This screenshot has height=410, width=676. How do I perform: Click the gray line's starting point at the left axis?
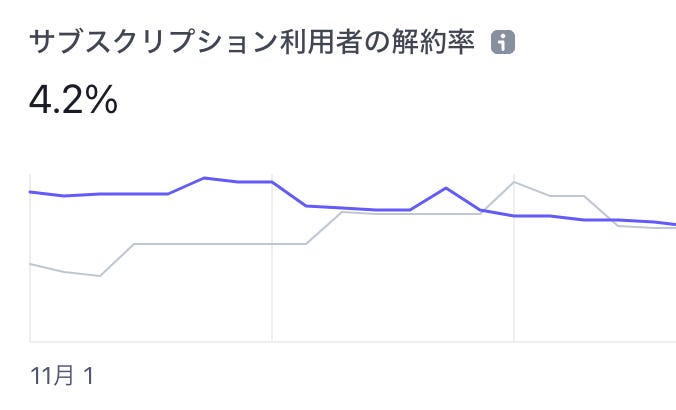(x=30, y=264)
